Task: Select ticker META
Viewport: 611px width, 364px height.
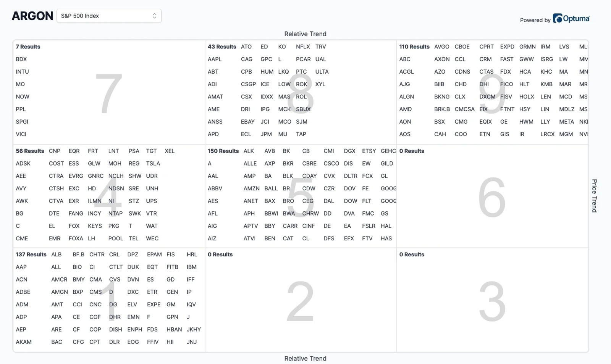Action: point(566,122)
